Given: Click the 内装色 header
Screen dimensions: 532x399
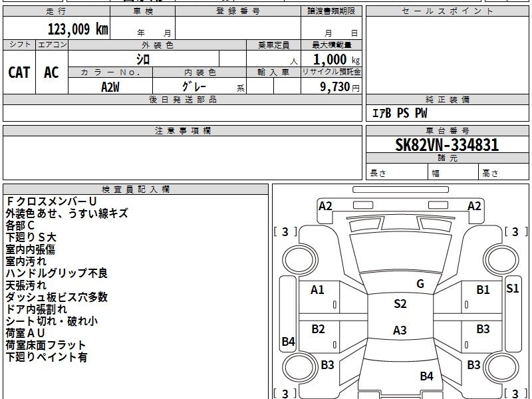Looking at the screenshot, I should (x=199, y=72).
